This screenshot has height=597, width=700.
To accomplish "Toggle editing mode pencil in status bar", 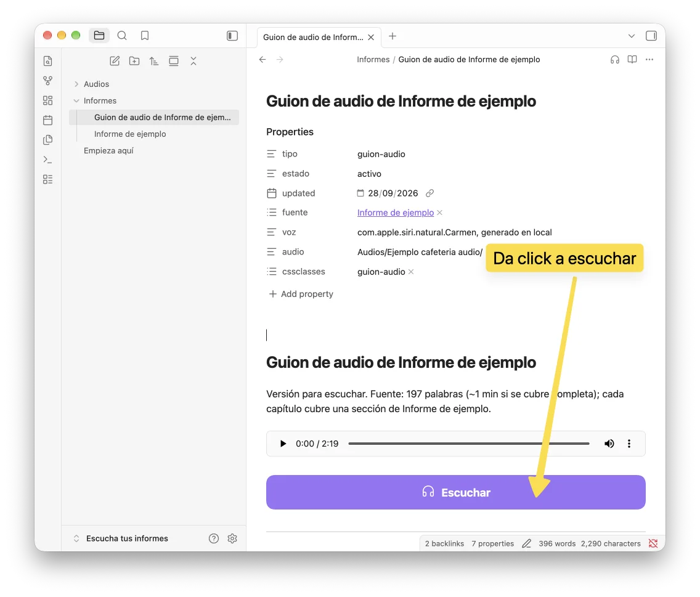I will click(526, 543).
